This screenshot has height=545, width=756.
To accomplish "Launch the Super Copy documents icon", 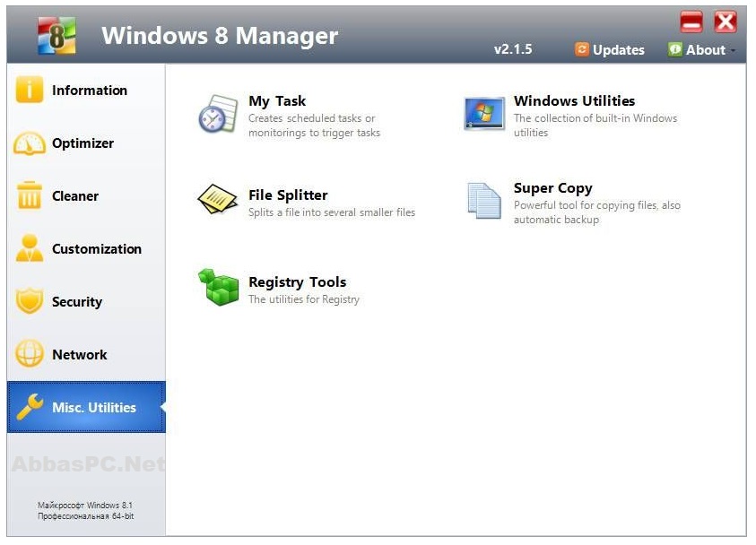I will 484,201.
